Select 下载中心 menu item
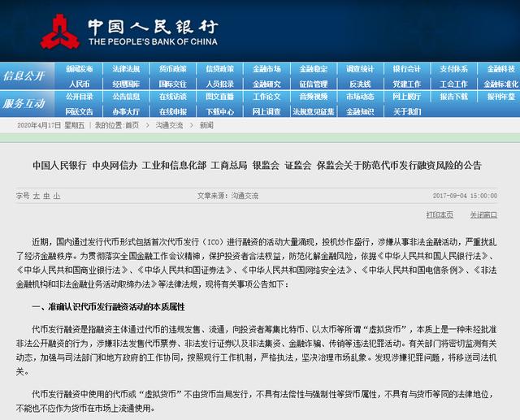Viewport: 520px width, 420px height. click(x=220, y=112)
